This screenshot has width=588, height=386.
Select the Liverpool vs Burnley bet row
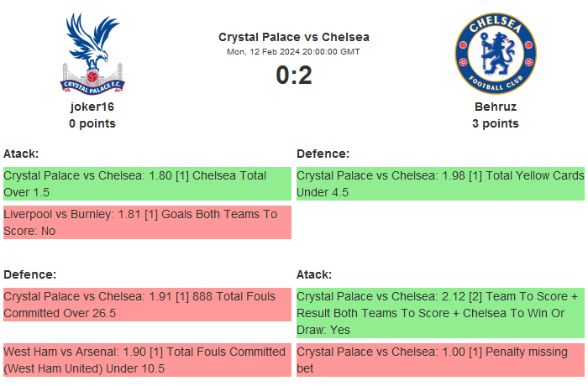tap(147, 222)
